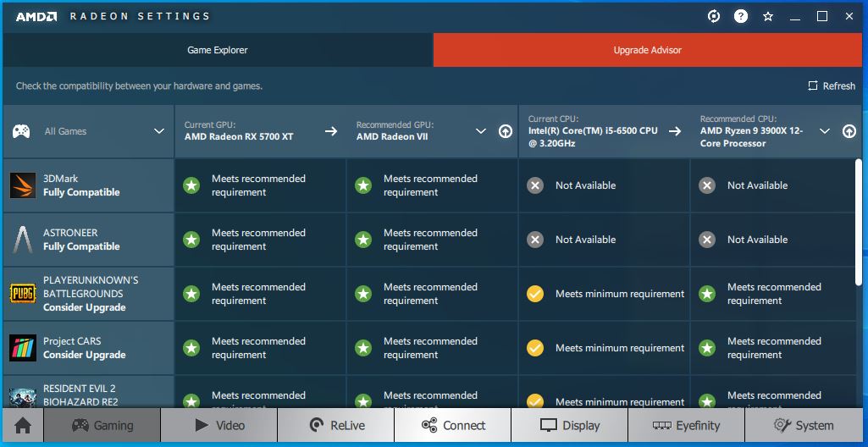Expand the Recommended CPU dropdown chevron
Screen dimensions: 868x447
pos(825,131)
